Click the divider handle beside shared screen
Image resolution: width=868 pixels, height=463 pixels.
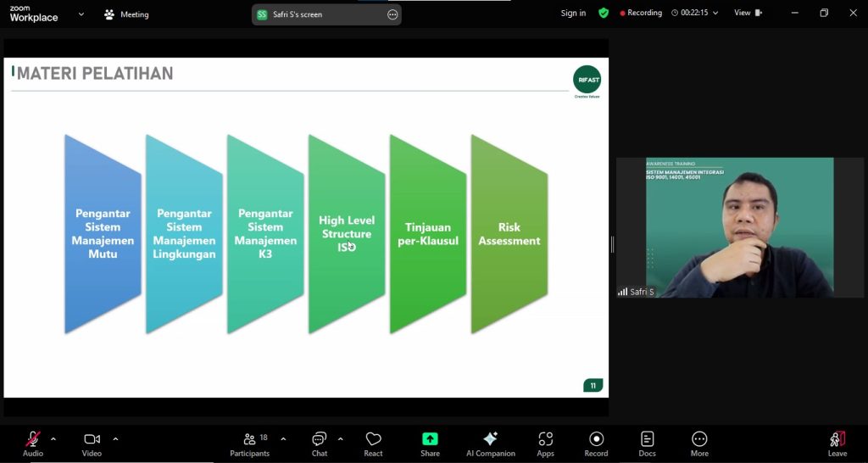pyautogui.click(x=612, y=244)
